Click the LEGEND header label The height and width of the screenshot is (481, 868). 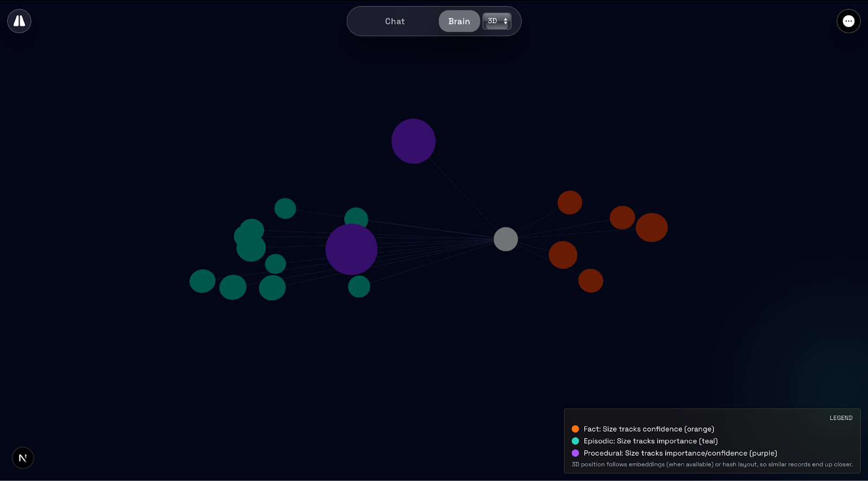coord(841,418)
